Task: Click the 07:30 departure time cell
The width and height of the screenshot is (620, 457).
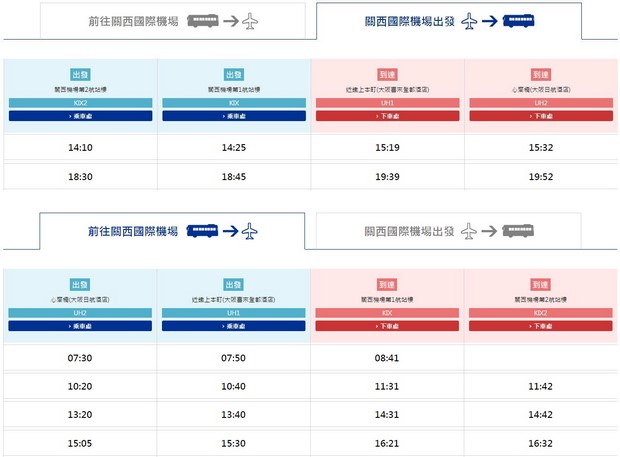Action: [x=80, y=358]
